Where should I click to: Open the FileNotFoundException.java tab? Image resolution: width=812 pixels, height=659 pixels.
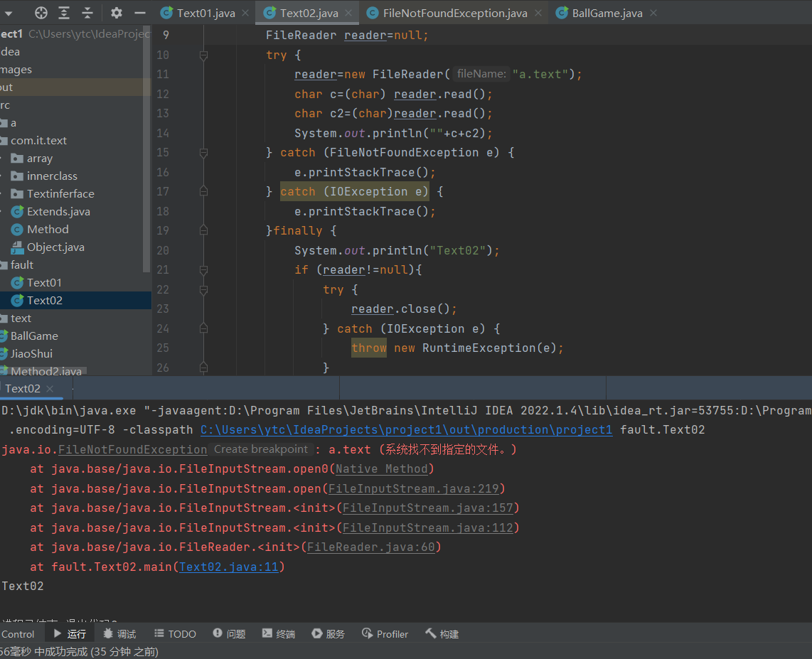point(454,13)
